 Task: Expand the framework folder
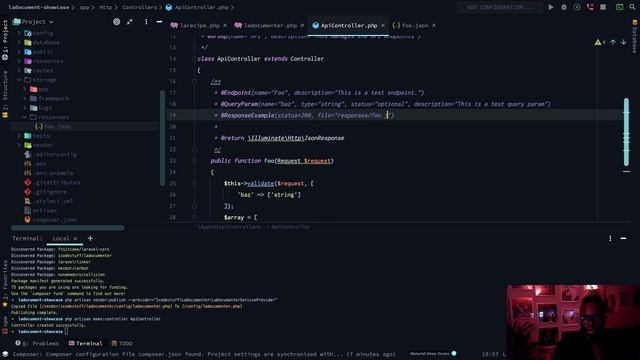(x=25, y=98)
